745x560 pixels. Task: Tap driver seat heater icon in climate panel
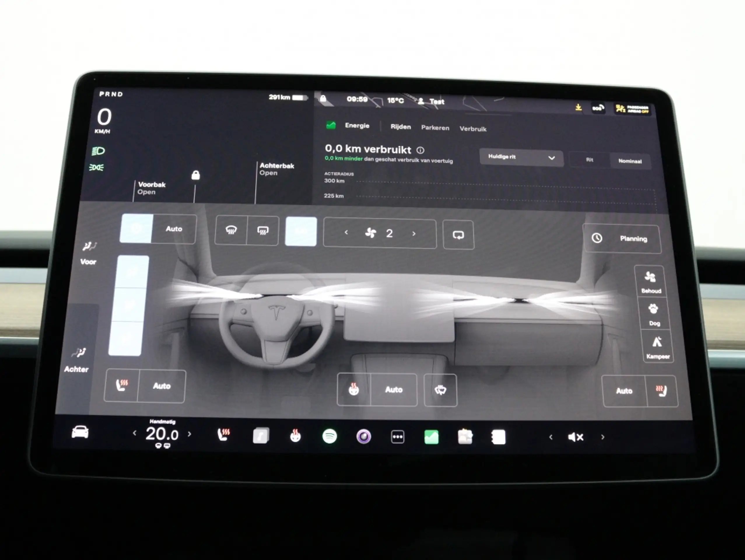122,385
